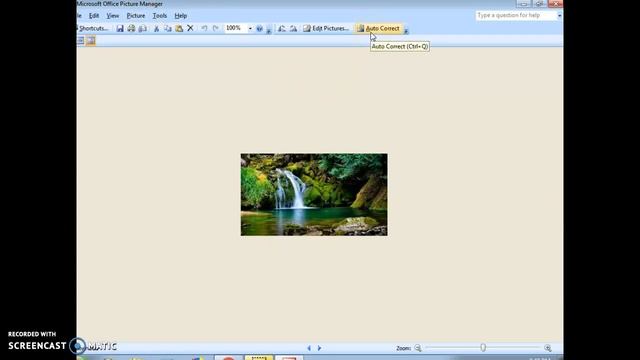The width and height of the screenshot is (640, 360).
Task: Switch to single picture view icon
Action: (x=91, y=40)
